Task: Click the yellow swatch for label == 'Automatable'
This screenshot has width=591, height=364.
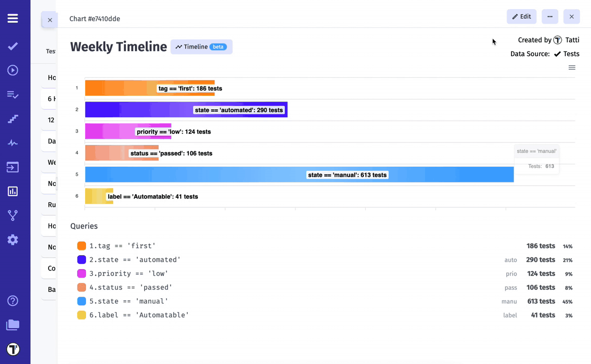Action: point(81,315)
